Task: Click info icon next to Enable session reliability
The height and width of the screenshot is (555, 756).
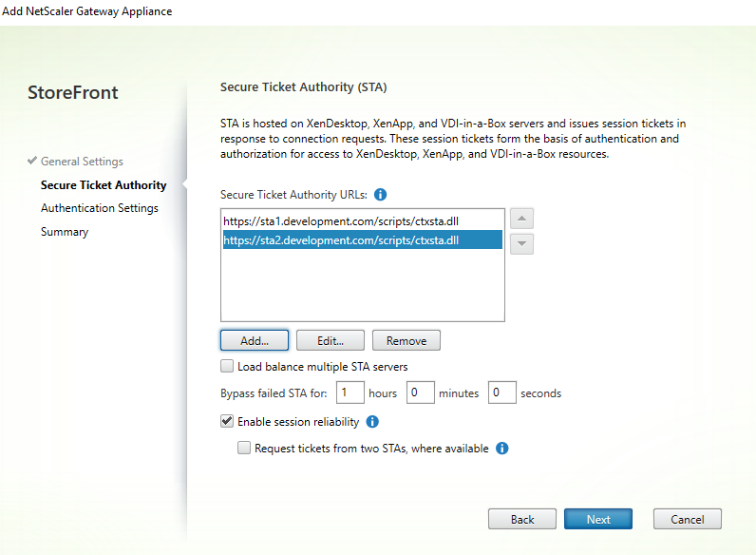Action: (372, 421)
